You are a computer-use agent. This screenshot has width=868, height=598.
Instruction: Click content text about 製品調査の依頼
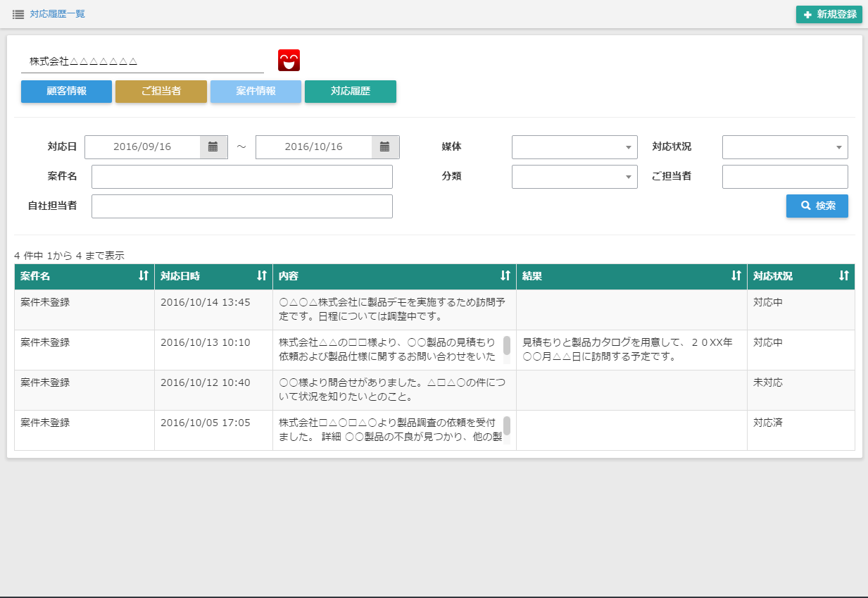tap(390, 430)
